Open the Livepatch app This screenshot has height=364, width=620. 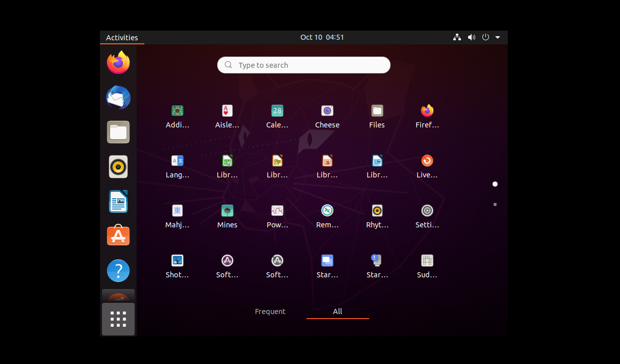coord(427,166)
